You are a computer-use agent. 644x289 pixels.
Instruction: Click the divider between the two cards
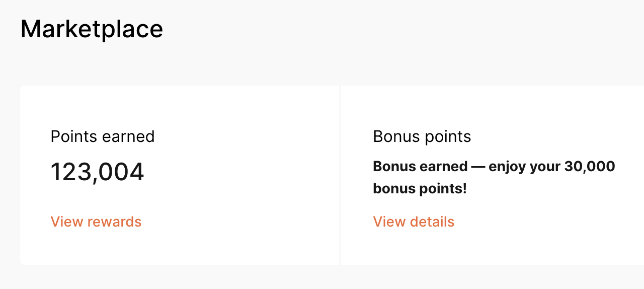[x=340, y=175]
